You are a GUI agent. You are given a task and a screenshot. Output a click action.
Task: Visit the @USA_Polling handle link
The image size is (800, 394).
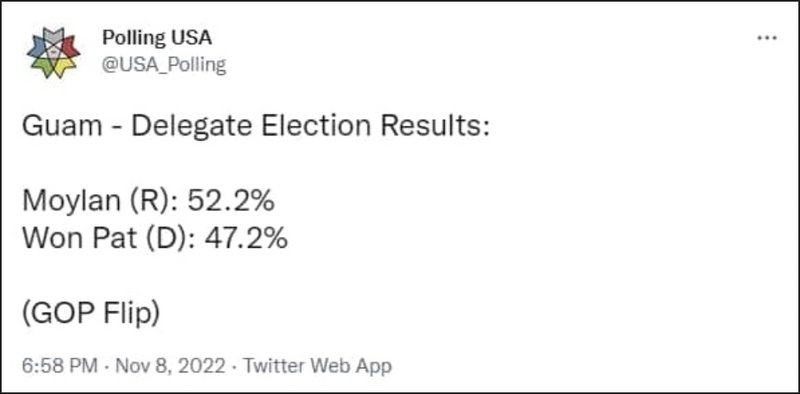click(164, 65)
